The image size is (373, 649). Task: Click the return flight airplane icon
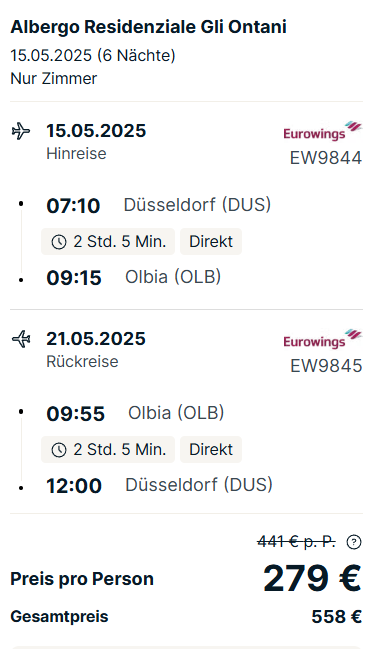point(21,339)
